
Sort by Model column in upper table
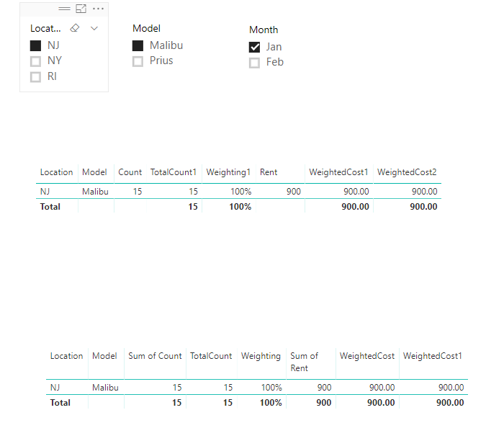tap(94, 172)
